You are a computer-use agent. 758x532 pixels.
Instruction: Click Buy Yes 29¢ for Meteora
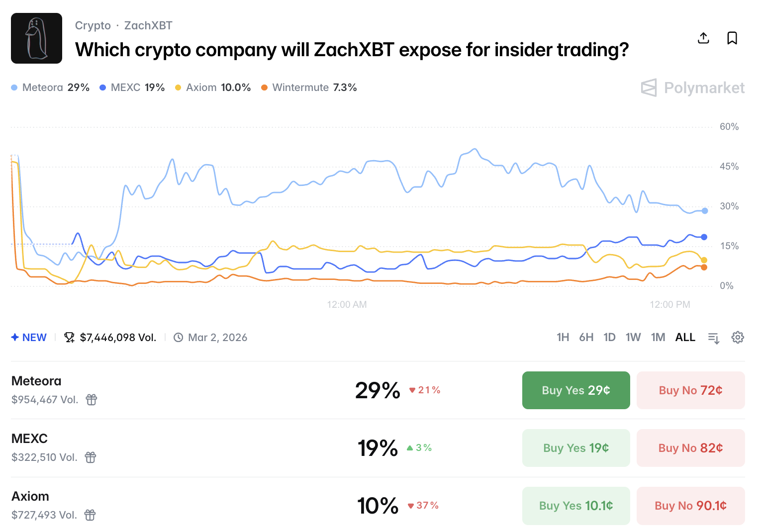point(575,390)
